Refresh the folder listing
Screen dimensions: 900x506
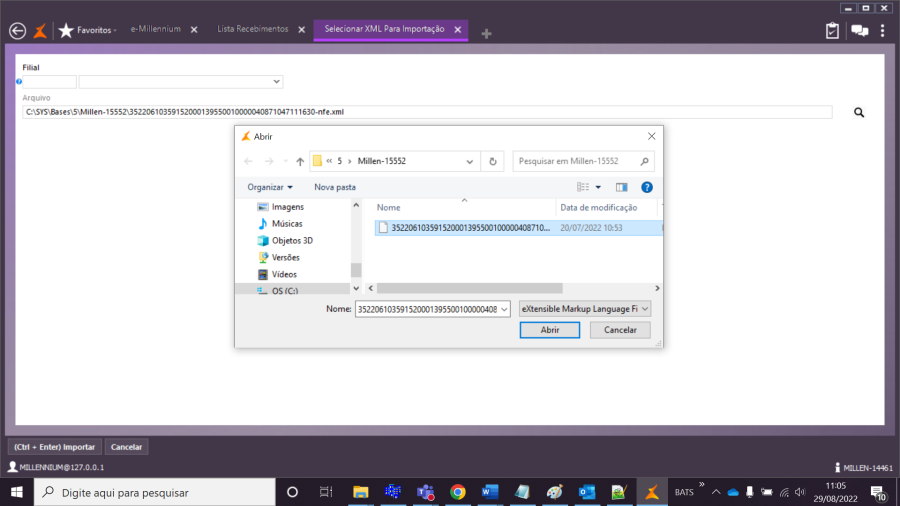[492, 162]
